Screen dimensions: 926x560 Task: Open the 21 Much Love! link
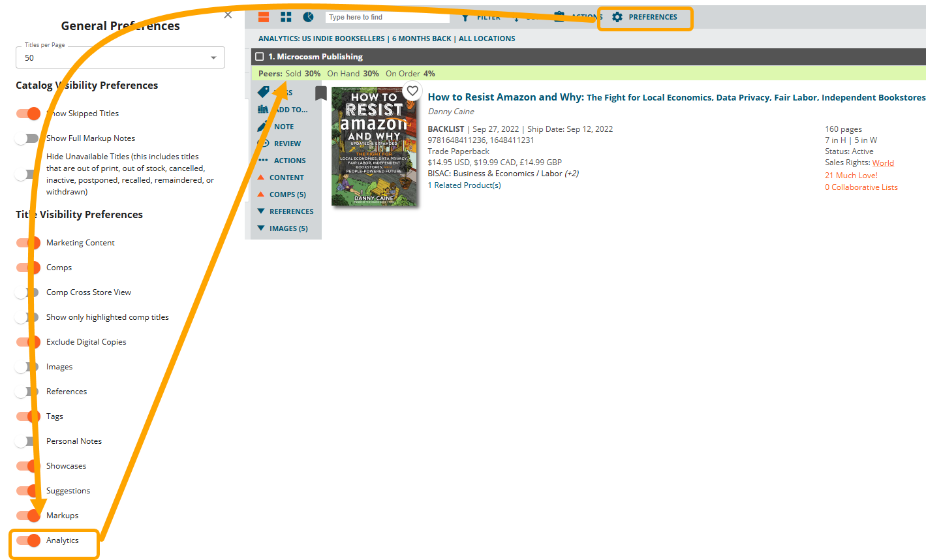[x=851, y=176]
